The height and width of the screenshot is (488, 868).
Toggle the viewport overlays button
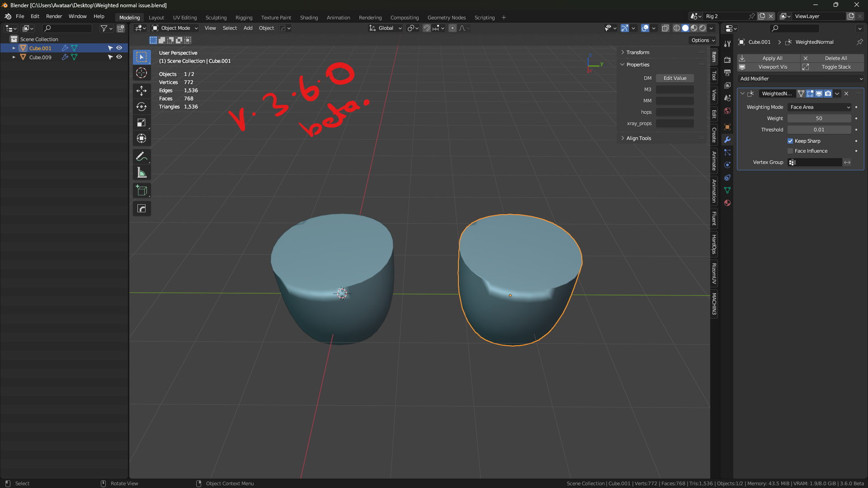(x=645, y=28)
